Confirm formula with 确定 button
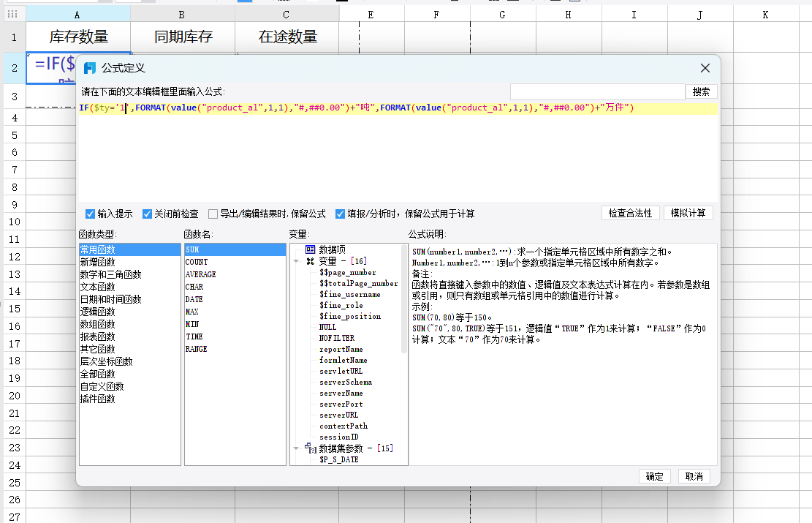Image resolution: width=812 pixels, height=523 pixels. 654,476
